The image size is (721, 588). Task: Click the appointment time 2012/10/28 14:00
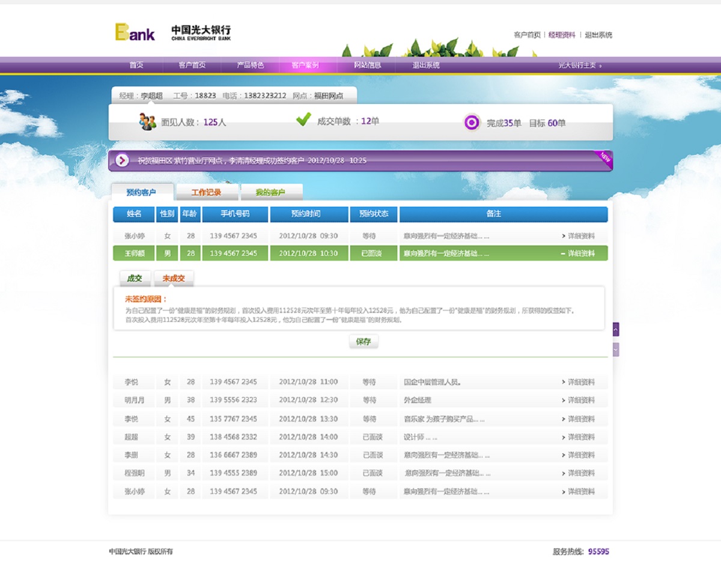(x=308, y=437)
